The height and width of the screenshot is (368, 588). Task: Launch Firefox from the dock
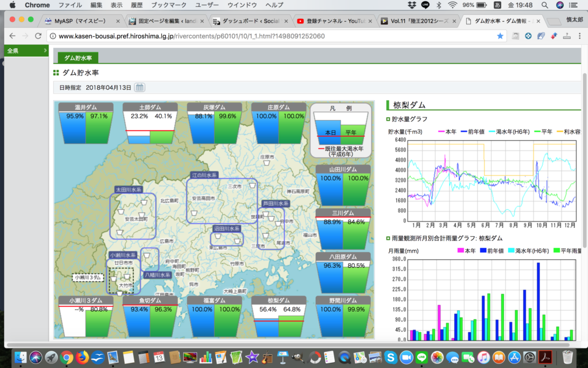(x=82, y=357)
